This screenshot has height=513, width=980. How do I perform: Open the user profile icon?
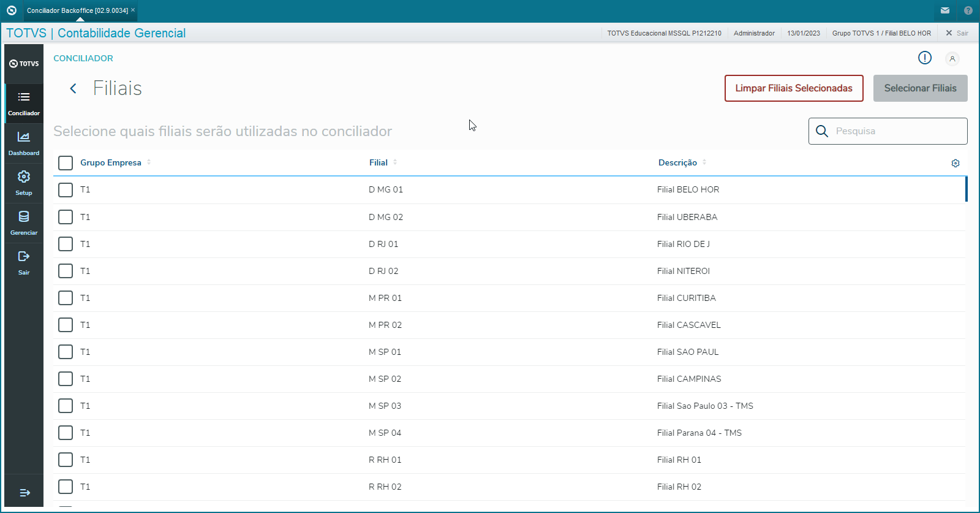tap(952, 59)
